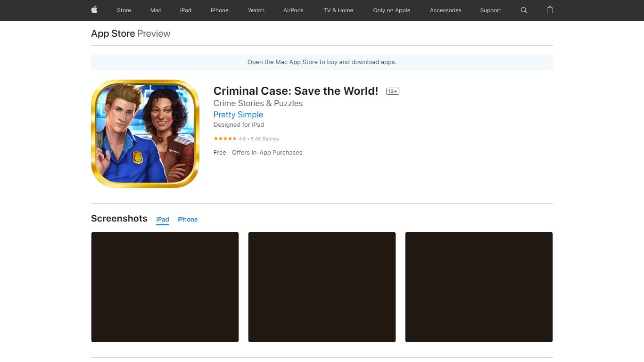The width and height of the screenshot is (644, 362).
Task: Open the Watch menu item
Action: tap(256, 10)
